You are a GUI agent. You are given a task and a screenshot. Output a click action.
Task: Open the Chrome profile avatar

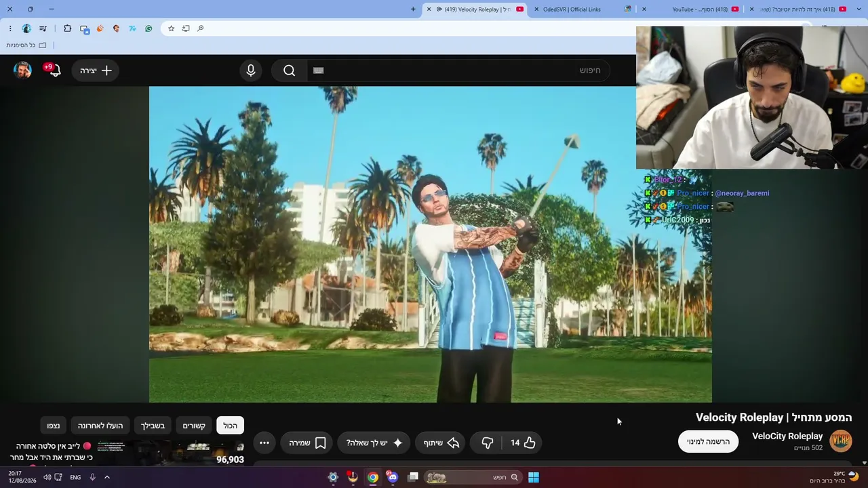pos(26,28)
